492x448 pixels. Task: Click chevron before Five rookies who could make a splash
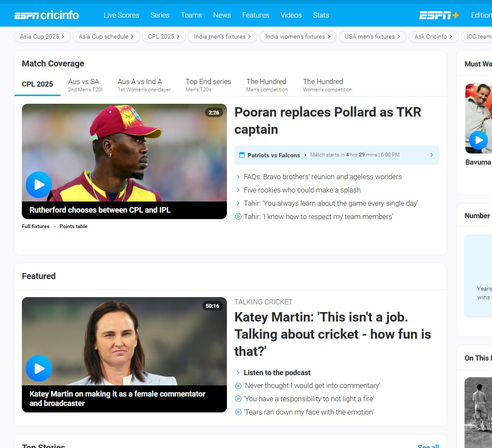pyautogui.click(x=238, y=190)
